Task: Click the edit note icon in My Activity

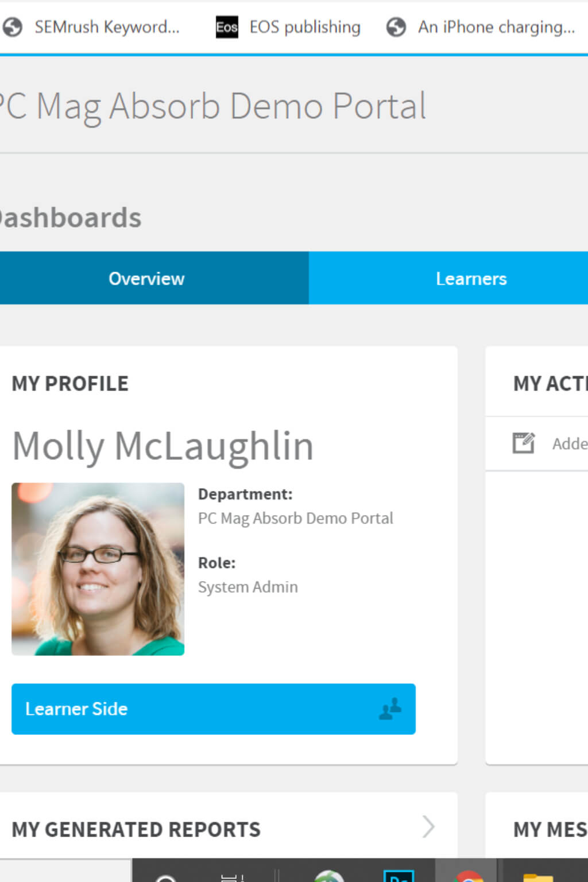Action: [x=523, y=443]
